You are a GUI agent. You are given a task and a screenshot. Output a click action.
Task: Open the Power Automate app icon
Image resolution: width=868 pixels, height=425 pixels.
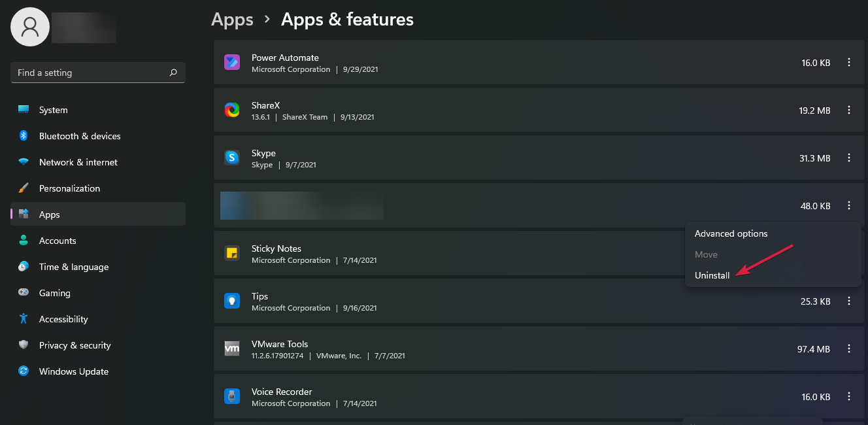232,62
